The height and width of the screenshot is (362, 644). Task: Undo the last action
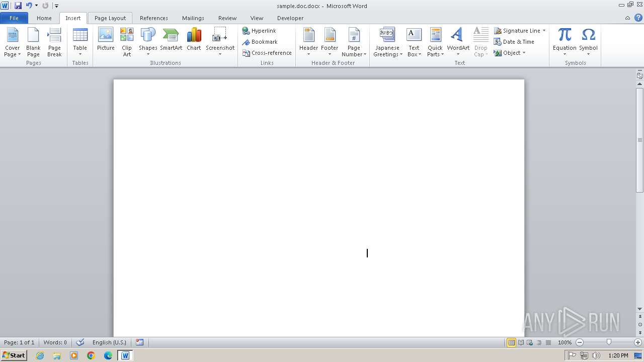[x=29, y=6]
